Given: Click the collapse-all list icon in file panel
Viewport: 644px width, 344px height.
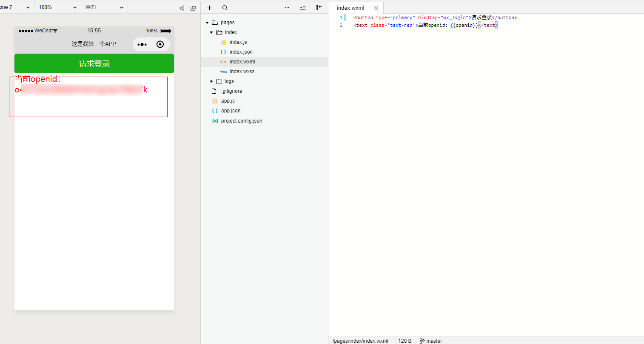Looking at the screenshot, I should pos(303,8).
